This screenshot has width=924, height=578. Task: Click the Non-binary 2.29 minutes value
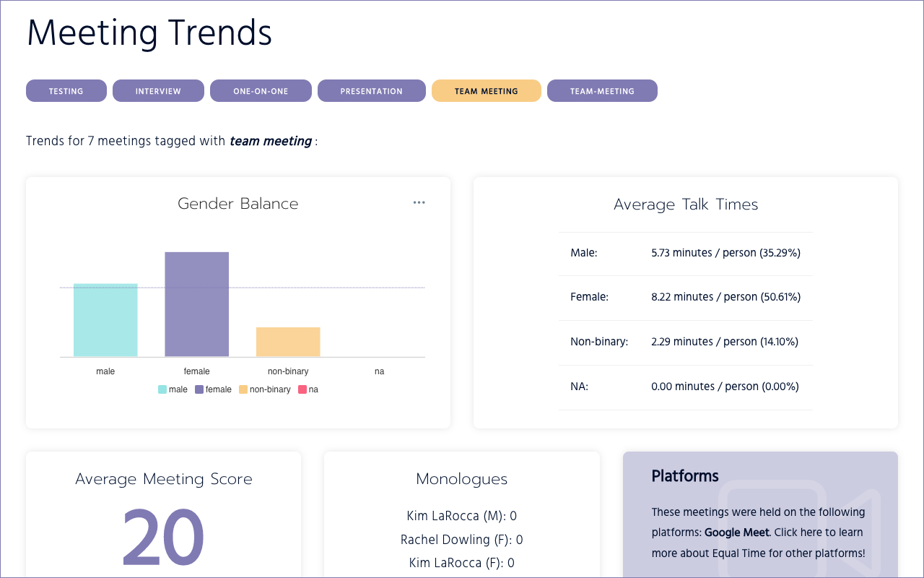coord(725,342)
